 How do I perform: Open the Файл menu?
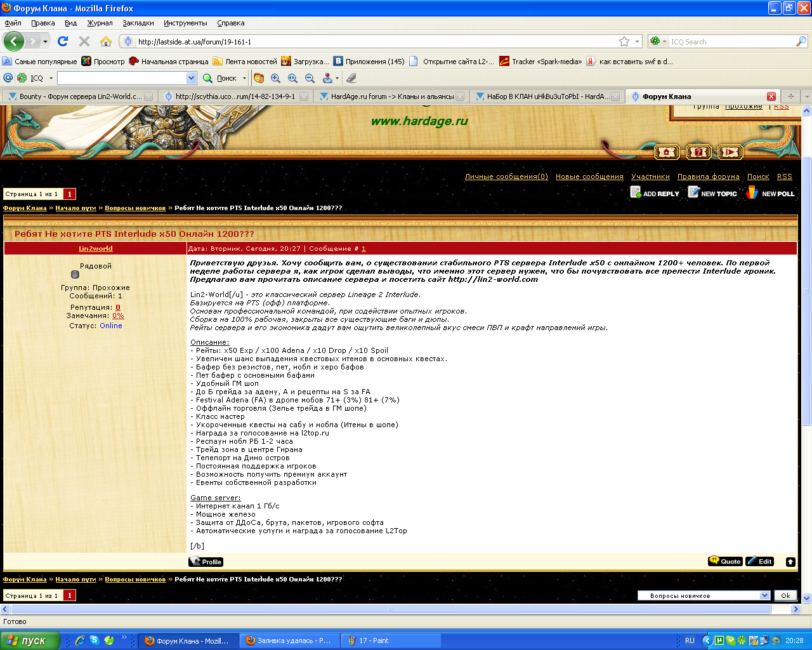pos(13,23)
